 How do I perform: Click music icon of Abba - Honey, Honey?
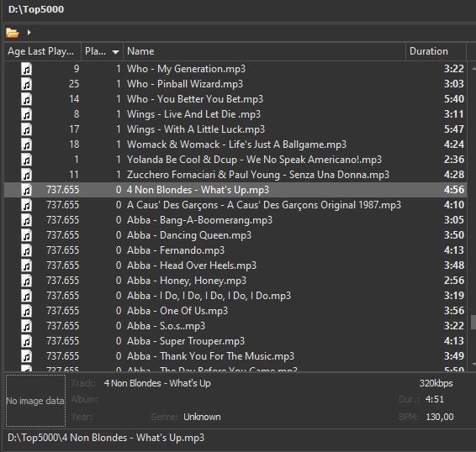tap(26, 281)
